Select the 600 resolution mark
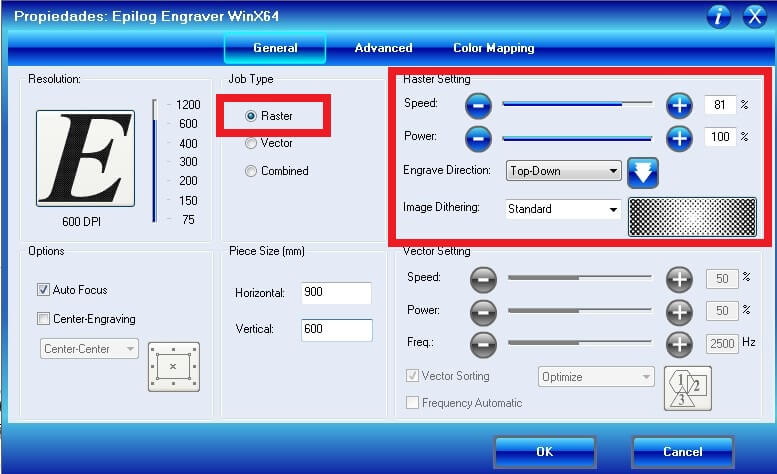777x474 pixels. pyautogui.click(x=188, y=124)
